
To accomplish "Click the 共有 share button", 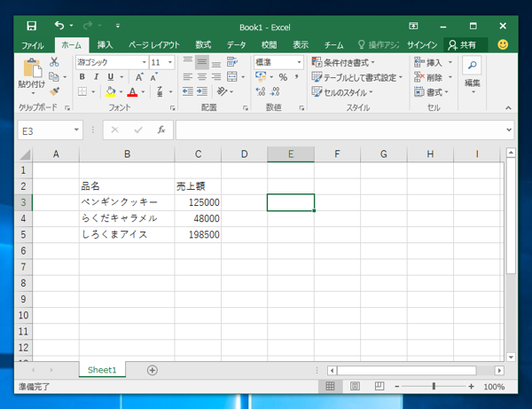I will pos(465,45).
